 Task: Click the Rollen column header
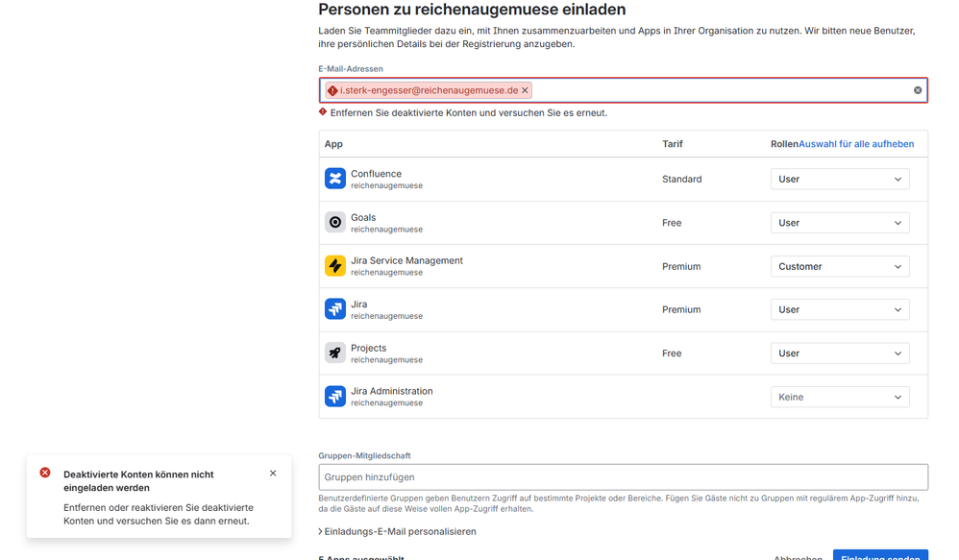point(785,144)
